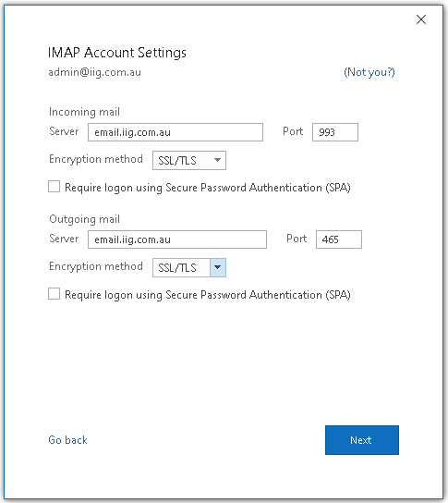Image resolution: width=448 pixels, height=503 pixels.
Task: Expand the Incoming encryption dropdown arrow
Action: coord(218,160)
